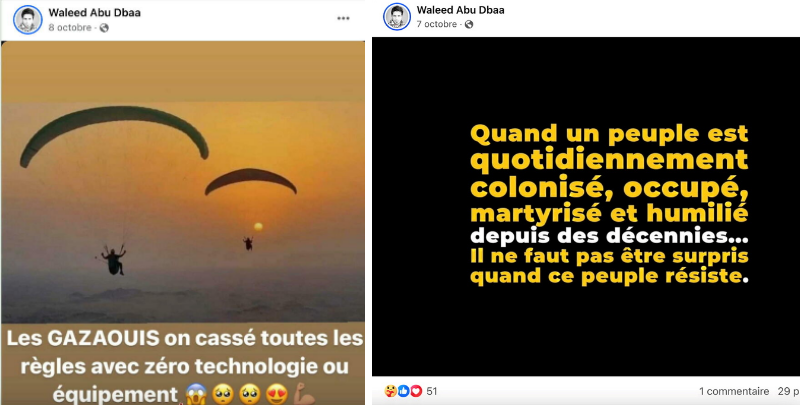800x405 pixels.
Task: Open the "8 octobre" post timestamp
Action: [70, 28]
